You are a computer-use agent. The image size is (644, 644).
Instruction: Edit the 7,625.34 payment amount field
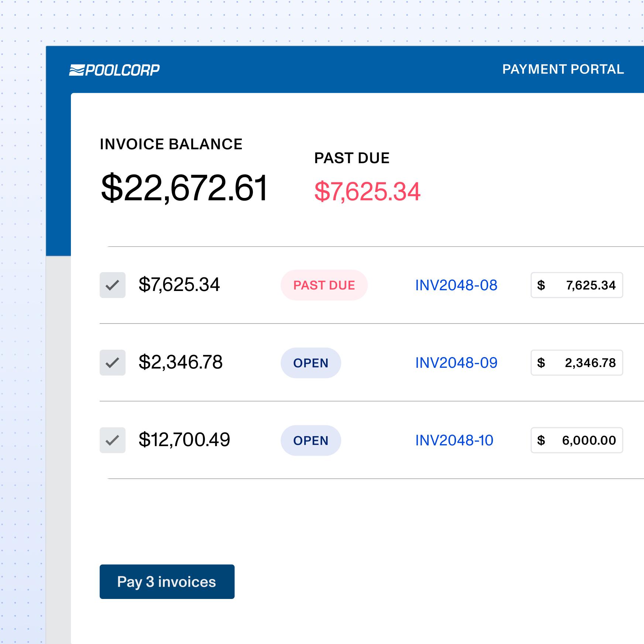pyautogui.click(x=577, y=285)
